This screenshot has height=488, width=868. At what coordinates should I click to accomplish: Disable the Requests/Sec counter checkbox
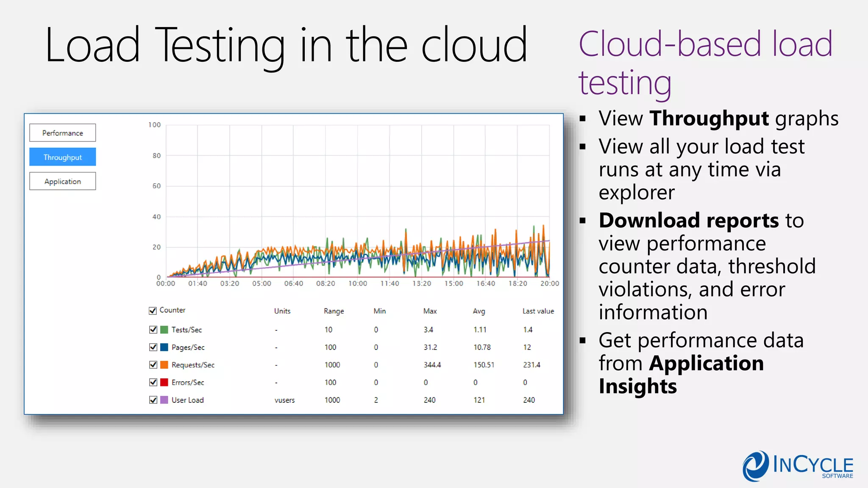pos(153,365)
